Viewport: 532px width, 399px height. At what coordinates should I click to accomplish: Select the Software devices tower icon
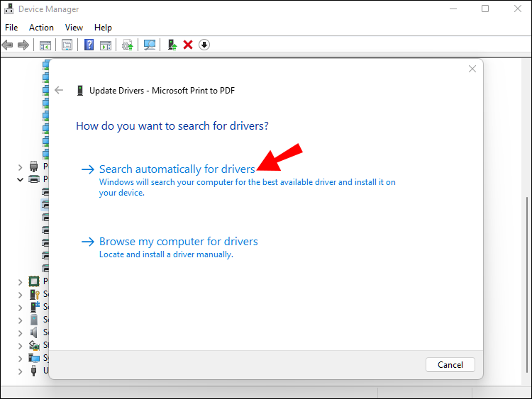(x=34, y=320)
